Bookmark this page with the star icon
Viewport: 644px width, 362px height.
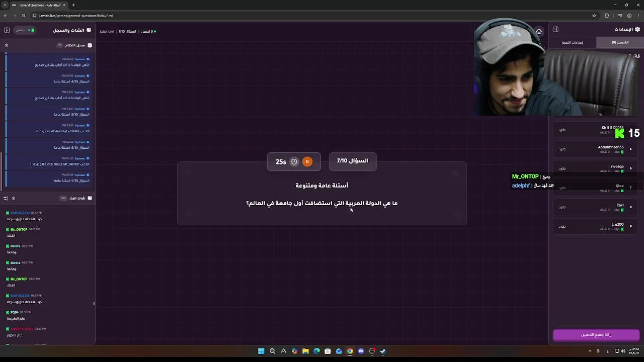(595, 16)
